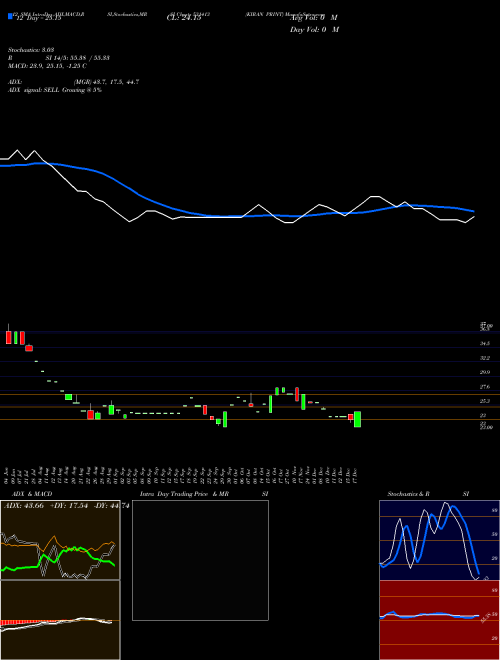
Task: Click the 'MACD: 23.9, 25.15, -1.25' line
Action: (48, 66)
